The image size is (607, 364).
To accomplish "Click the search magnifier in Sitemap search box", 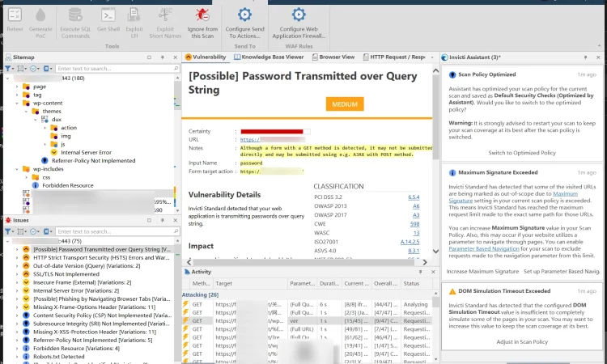I will tap(176, 69).
